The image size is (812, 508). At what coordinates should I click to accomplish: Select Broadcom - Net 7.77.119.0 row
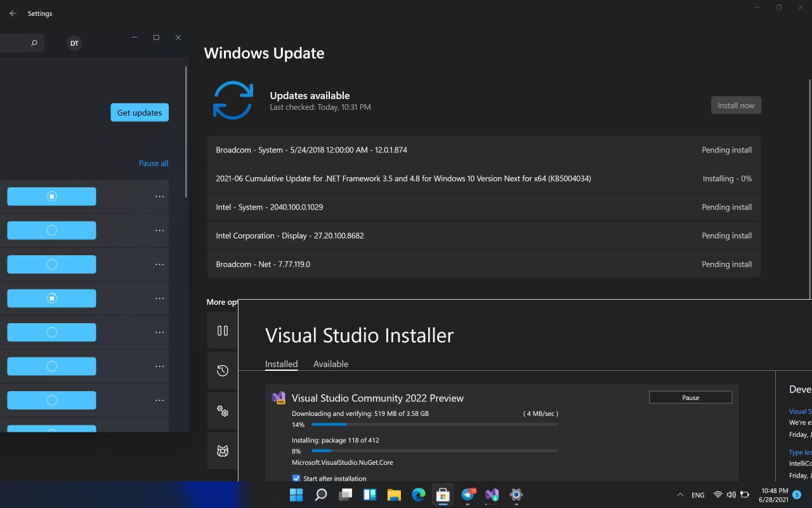click(483, 264)
